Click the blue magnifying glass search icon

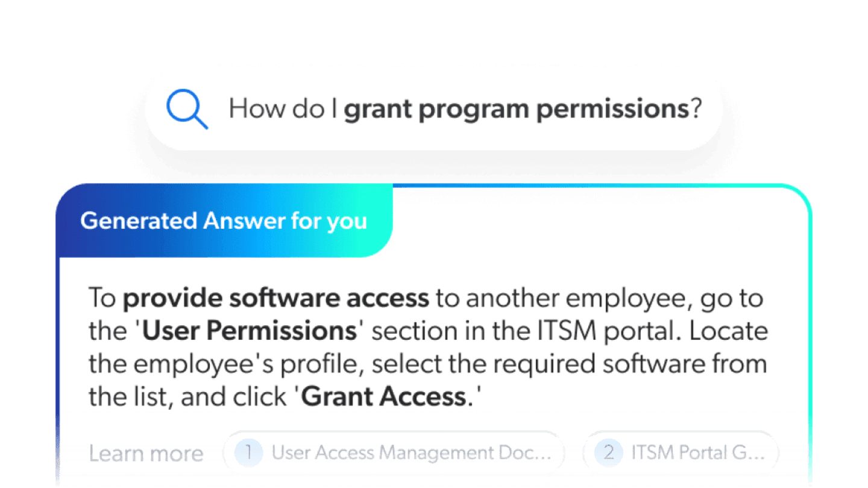[x=187, y=110]
